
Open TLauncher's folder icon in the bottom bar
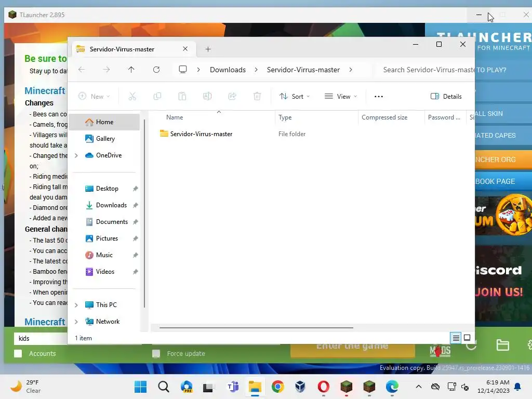[x=502, y=345]
